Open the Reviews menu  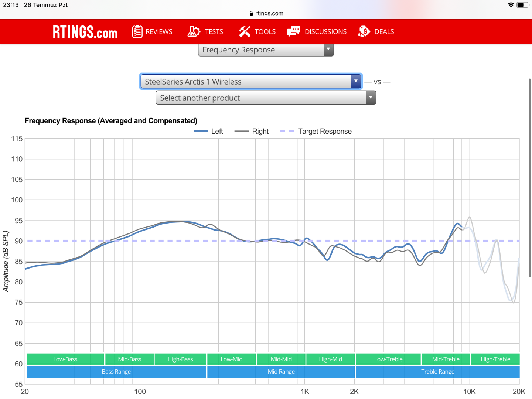pyautogui.click(x=152, y=31)
